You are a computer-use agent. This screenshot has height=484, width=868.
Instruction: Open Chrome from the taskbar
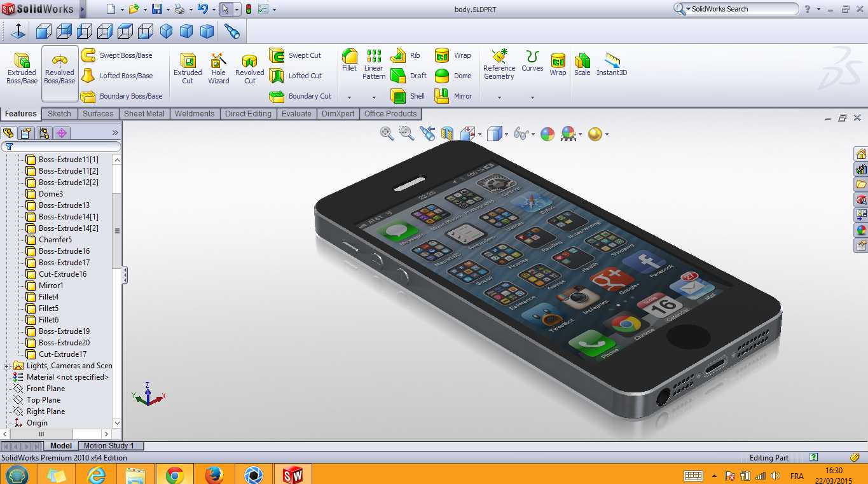tap(174, 474)
